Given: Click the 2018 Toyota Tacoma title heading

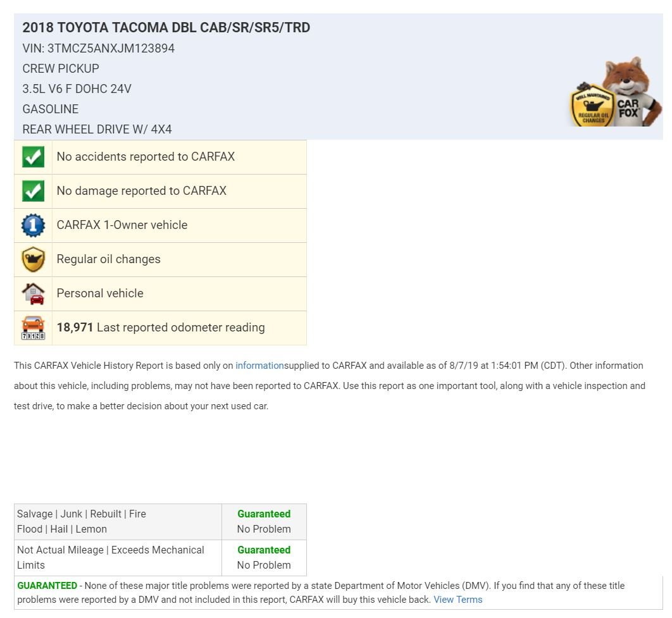Looking at the screenshot, I should tap(166, 27).
